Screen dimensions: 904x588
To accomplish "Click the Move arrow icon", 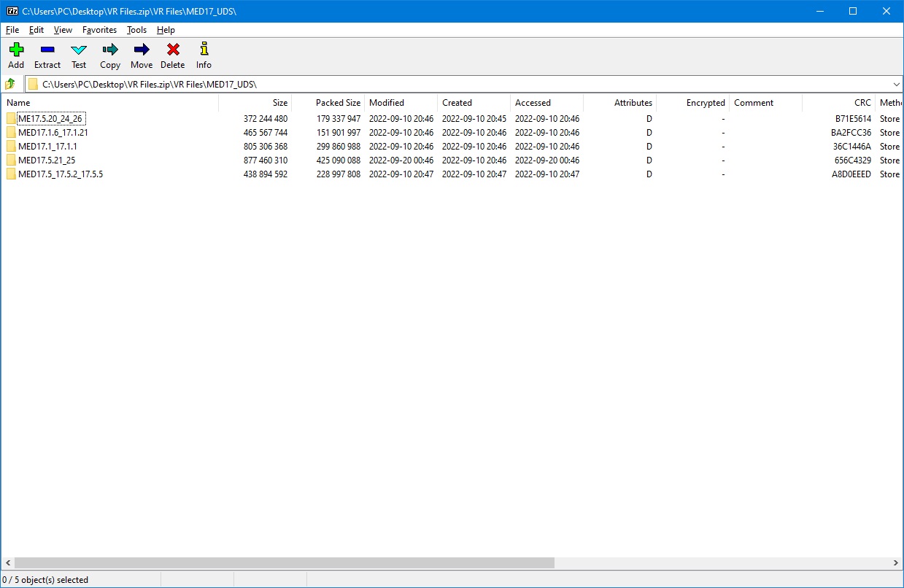I will [x=142, y=50].
